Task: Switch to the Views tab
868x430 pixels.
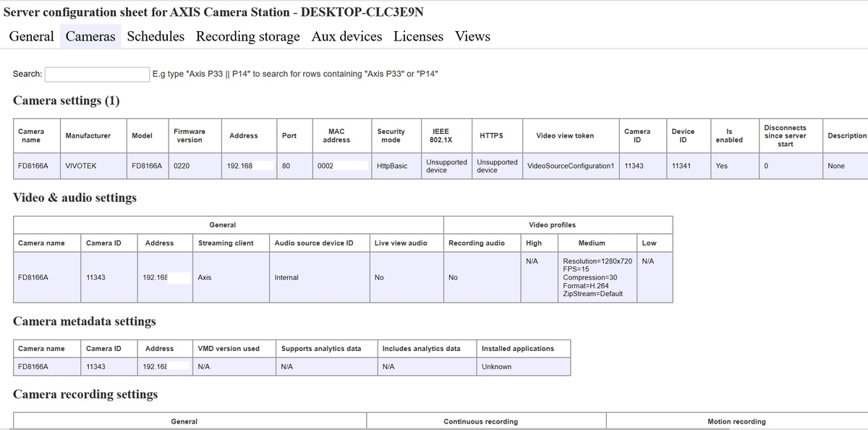Action: (x=472, y=36)
